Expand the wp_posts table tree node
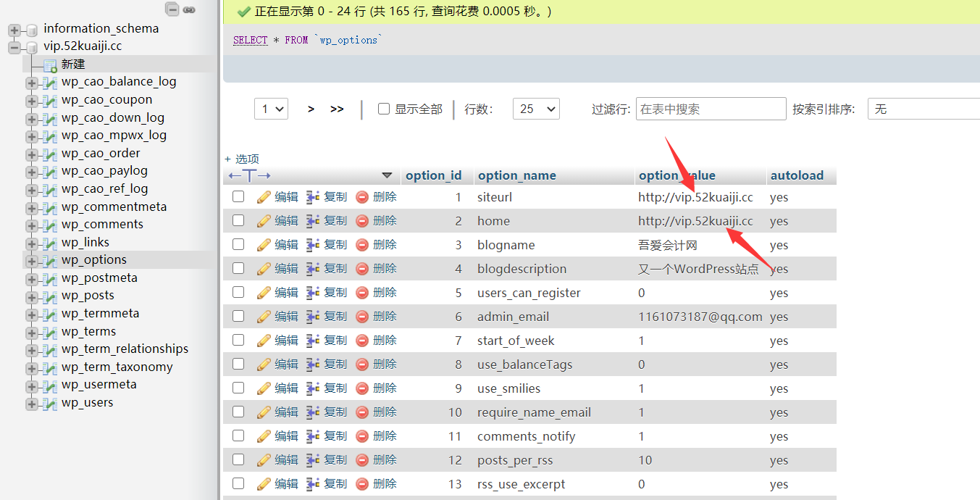Screen dimensions: 980x500 click(x=31, y=296)
